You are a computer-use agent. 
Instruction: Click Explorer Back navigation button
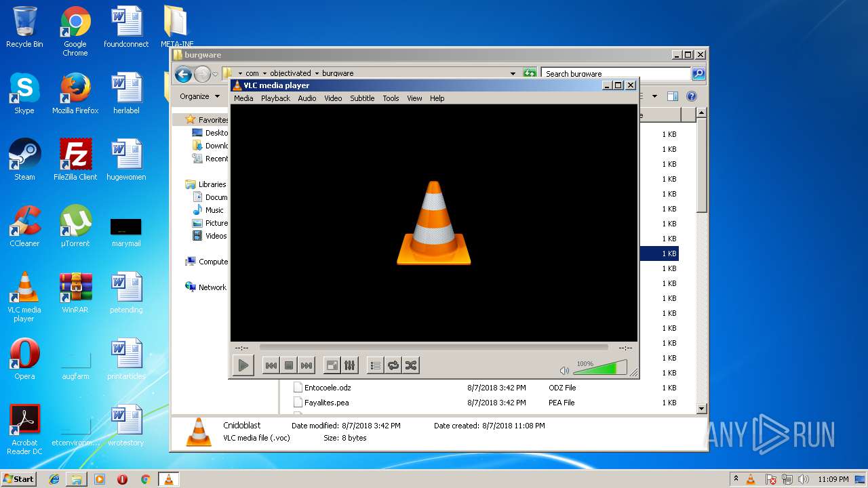[183, 74]
